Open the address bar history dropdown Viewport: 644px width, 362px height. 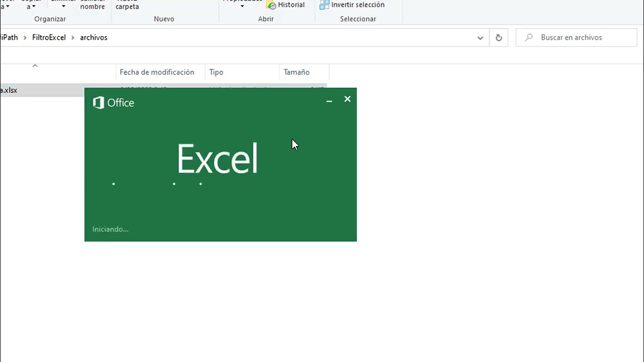480,38
